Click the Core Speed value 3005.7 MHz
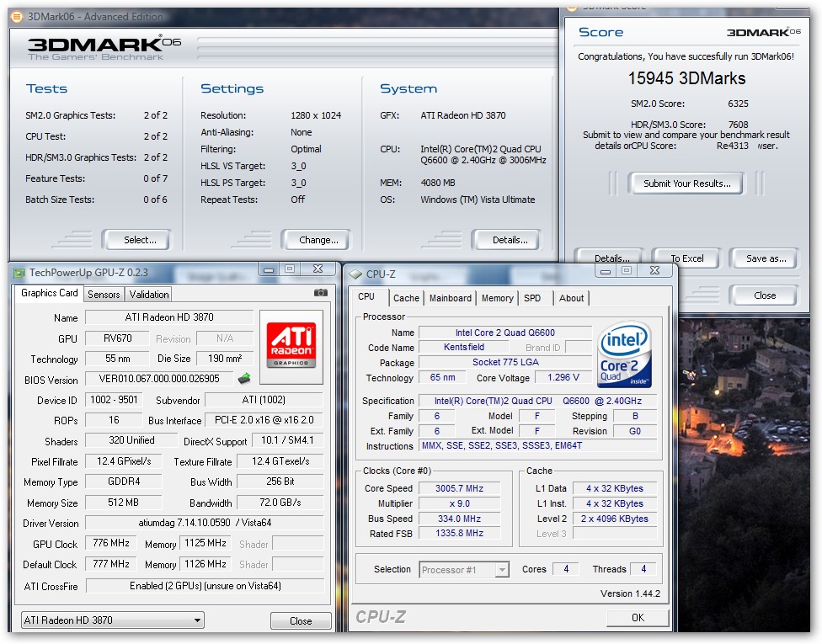 click(459, 488)
